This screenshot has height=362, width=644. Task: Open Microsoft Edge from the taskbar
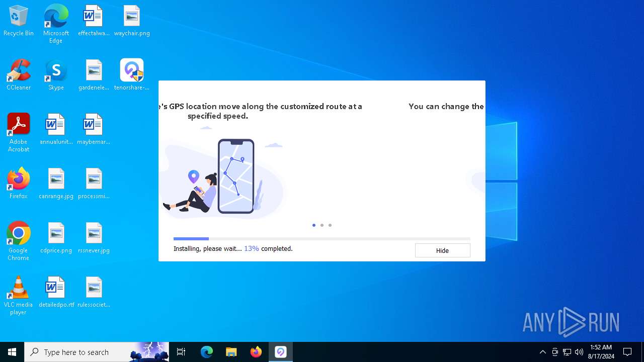click(x=207, y=352)
